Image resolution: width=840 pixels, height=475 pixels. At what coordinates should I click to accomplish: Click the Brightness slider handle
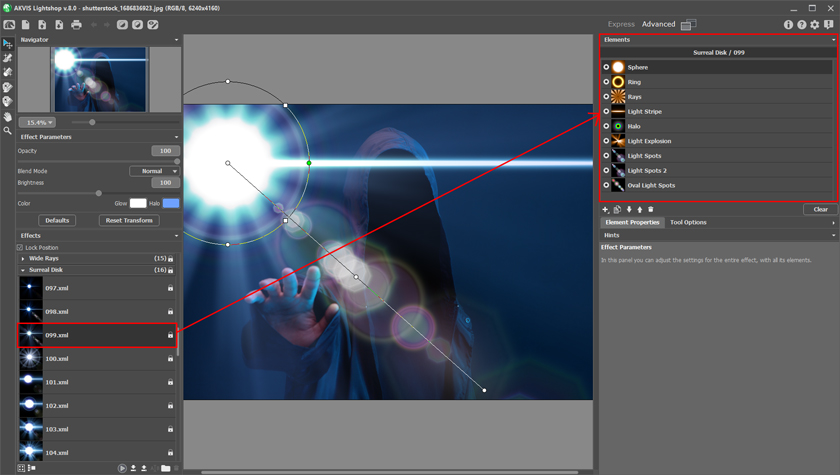pos(99,193)
